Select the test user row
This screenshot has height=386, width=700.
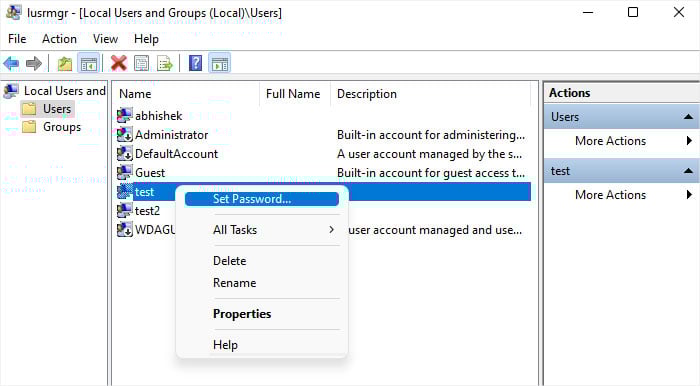[324, 192]
